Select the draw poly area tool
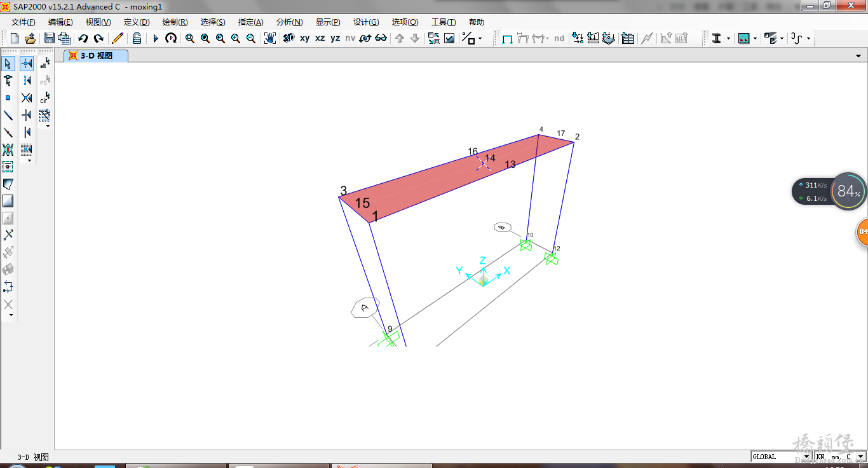868x468 pixels. pos(8,184)
